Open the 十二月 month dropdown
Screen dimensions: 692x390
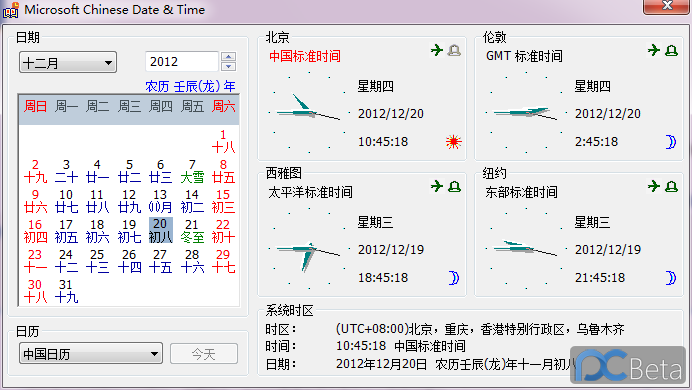pyautogui.click(x=68, y=62)
